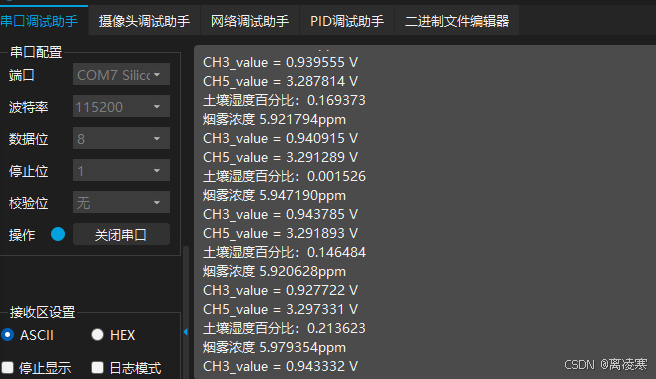Expand the 数据位 dropdown showing 8
This screenshot has width=656, height=379.
pyautogui.click(x=121, y=138)
